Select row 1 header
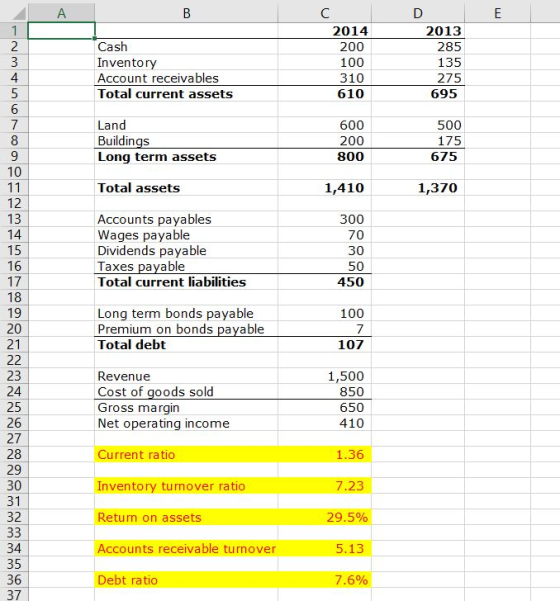The image size is (560, 601). pos(14,31)
